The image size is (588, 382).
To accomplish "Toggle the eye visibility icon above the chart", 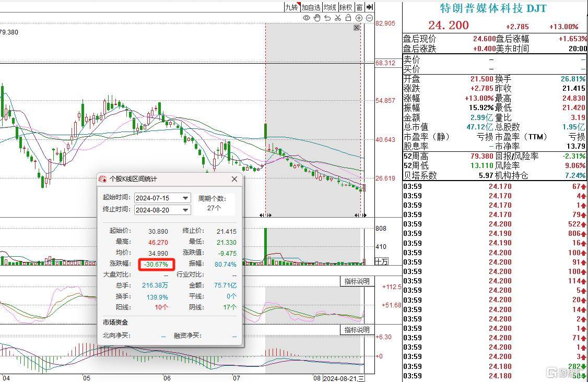I will click(x=307, y=18).
